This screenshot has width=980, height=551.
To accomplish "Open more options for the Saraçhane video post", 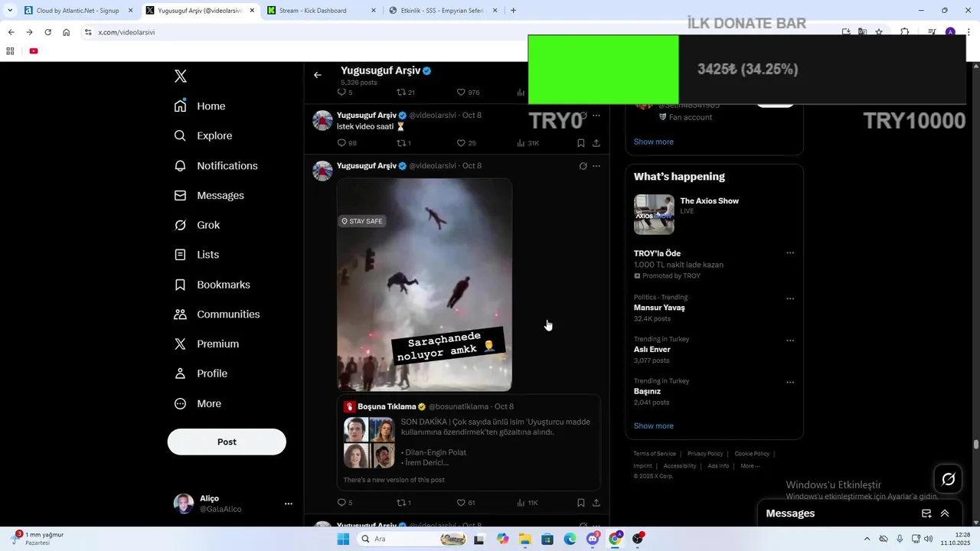I will coord(596,166).
